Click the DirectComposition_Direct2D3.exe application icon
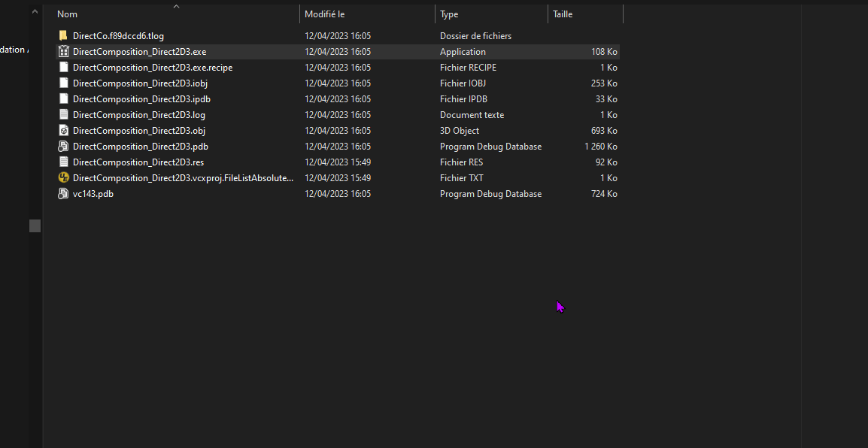This screenshot has width=868, height=448. point(63,51)
